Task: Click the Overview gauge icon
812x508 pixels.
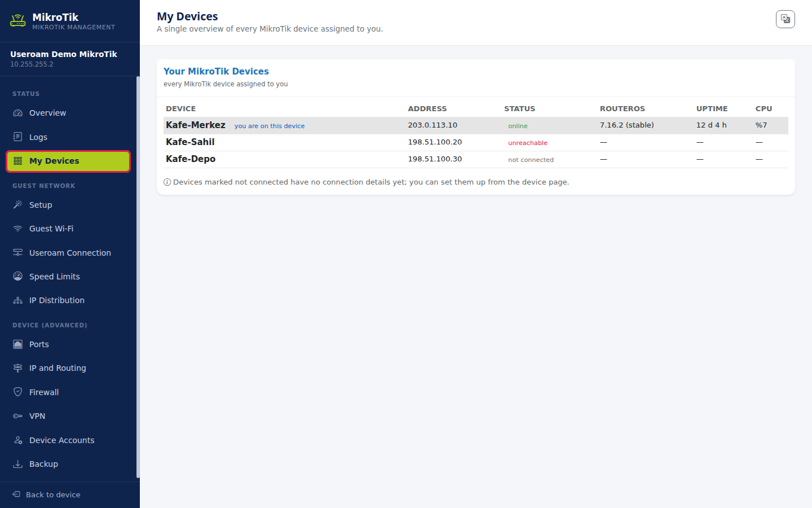Action: [18, 113]
